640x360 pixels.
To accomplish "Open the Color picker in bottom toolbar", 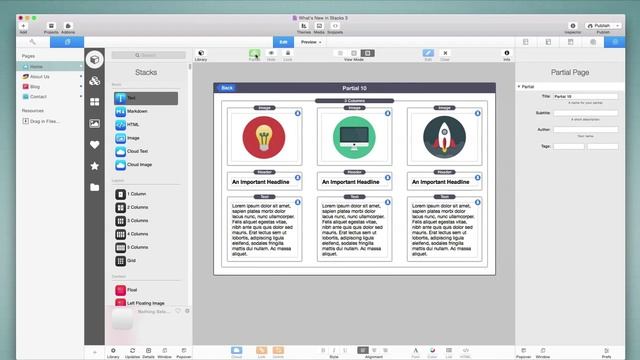I will point(432,352).
